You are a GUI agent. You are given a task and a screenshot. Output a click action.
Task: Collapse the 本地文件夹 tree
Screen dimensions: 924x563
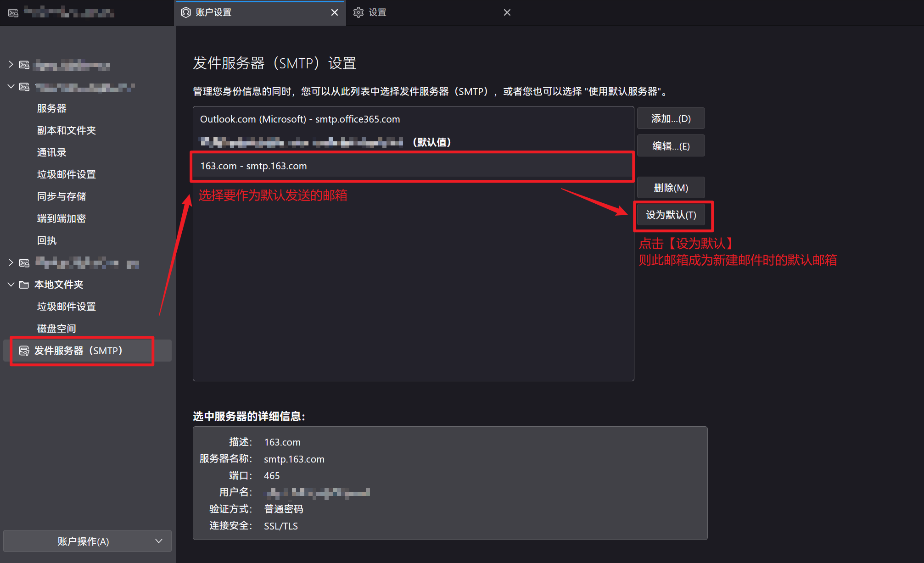[x=11, y=285]
